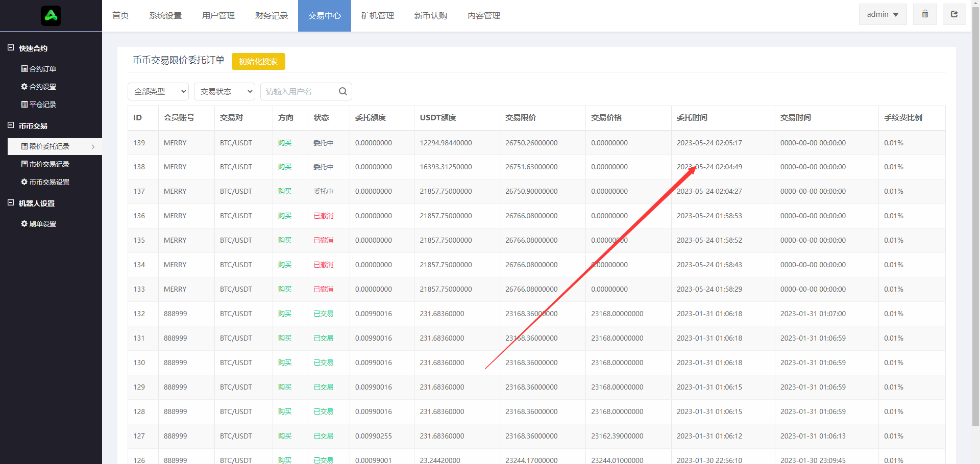980x464 pixels.
Task: Open the 全部类型 dropdown filter
Action: 158,92
